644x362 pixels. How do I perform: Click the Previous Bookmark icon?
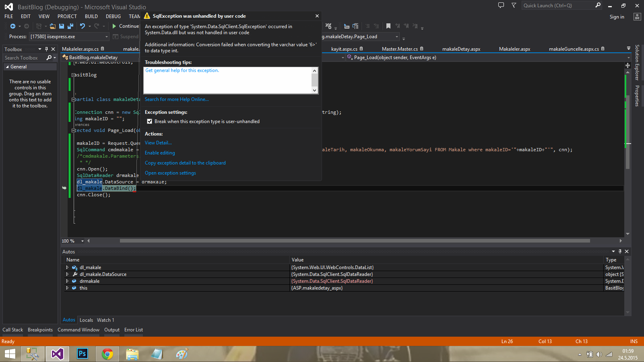click(398, 26)
